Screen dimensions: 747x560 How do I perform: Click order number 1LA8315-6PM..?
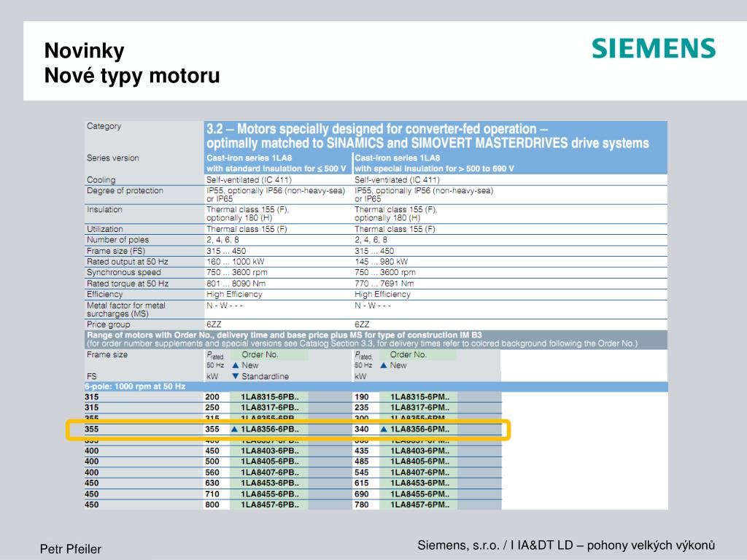pos(419,397)
